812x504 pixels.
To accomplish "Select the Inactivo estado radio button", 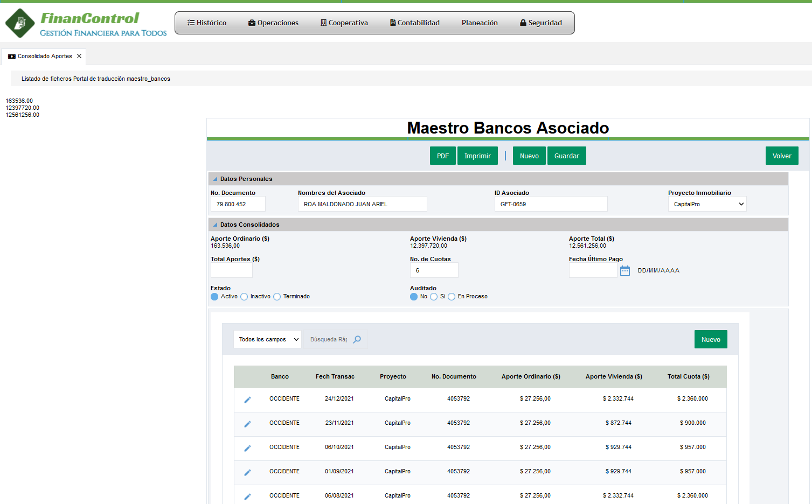I will pyautogui.click(x=244, y=297).
